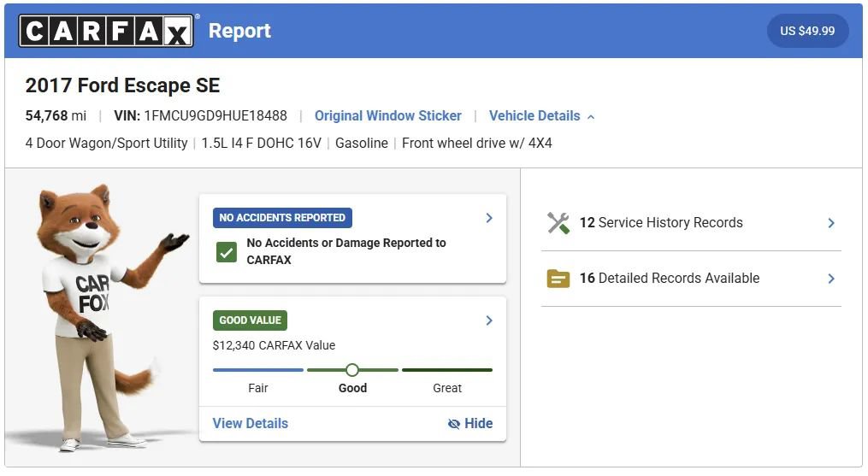Viewport: 868px width, 476px height.
Task: Click the GOOD VALUE green badge
Action: [x=250, y=320]
